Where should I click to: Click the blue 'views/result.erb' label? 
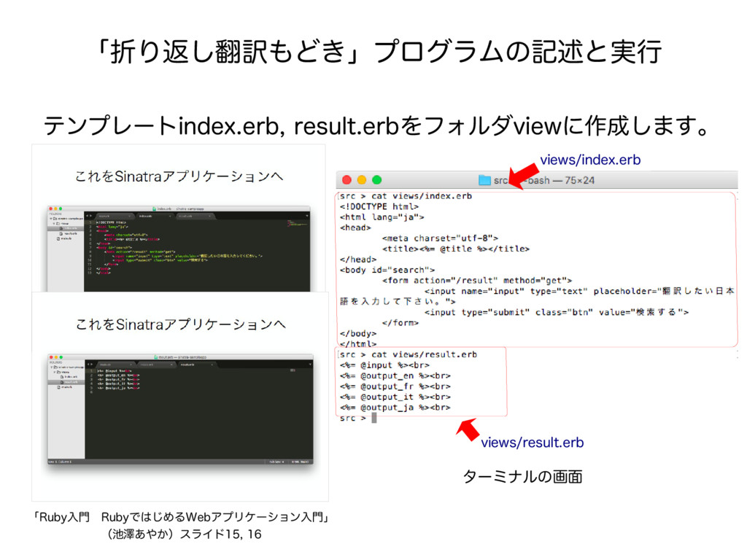click(x=532, y=443)
